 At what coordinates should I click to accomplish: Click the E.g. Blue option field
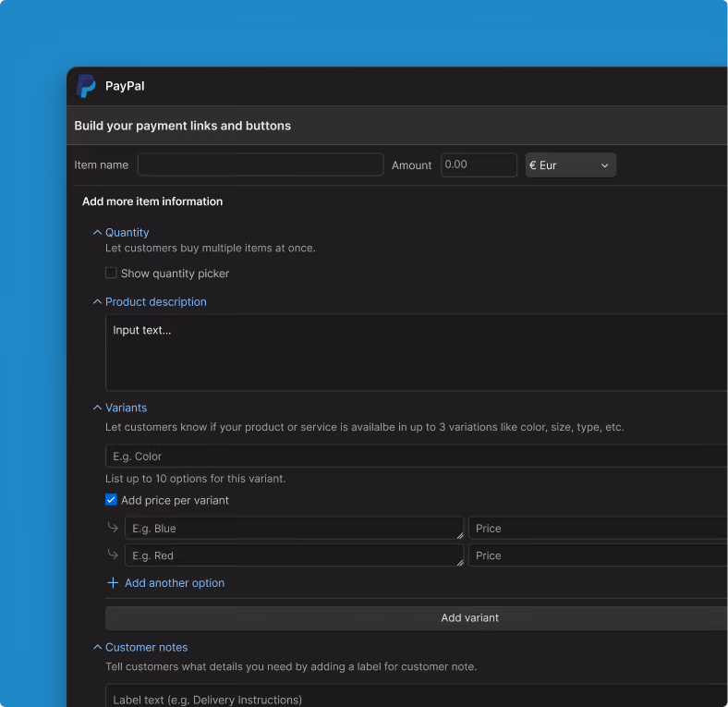pos(295,528)
